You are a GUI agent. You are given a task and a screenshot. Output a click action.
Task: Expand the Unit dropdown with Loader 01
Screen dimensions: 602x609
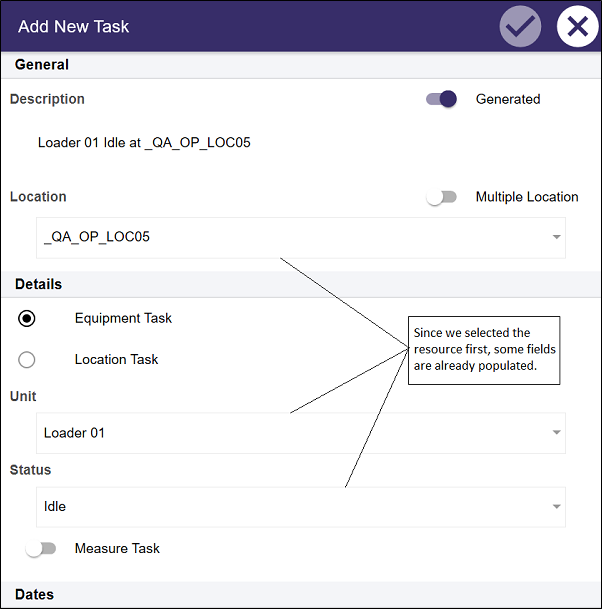coord(301,433)
